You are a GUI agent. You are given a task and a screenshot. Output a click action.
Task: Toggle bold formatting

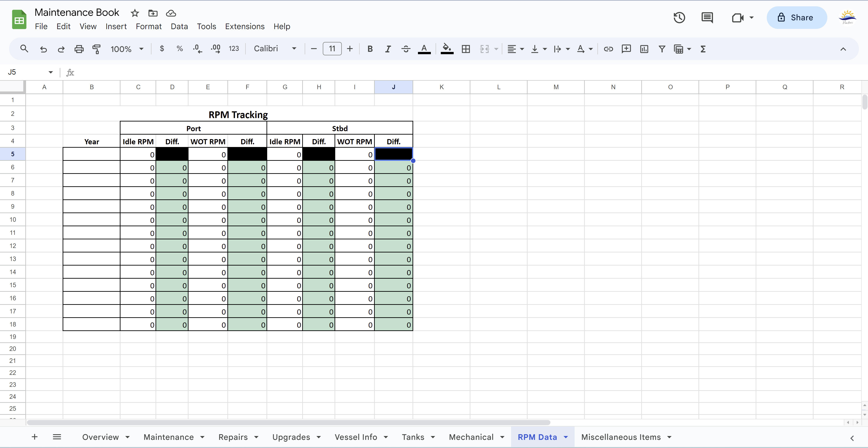point(370,49)
